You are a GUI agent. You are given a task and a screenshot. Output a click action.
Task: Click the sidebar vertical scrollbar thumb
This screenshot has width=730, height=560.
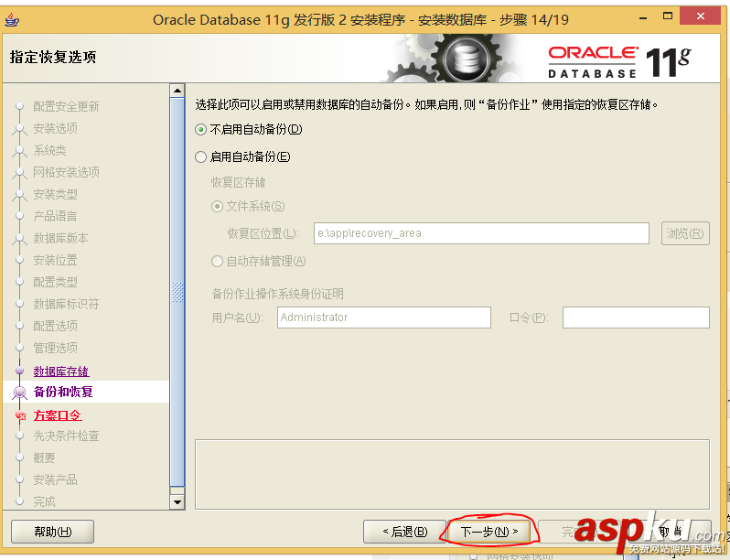click(x=177, y=292)
